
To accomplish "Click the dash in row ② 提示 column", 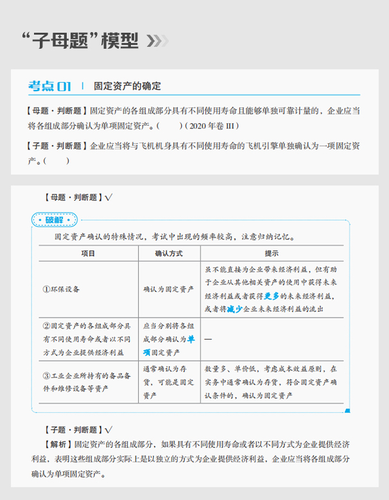I will coord(208,339).
